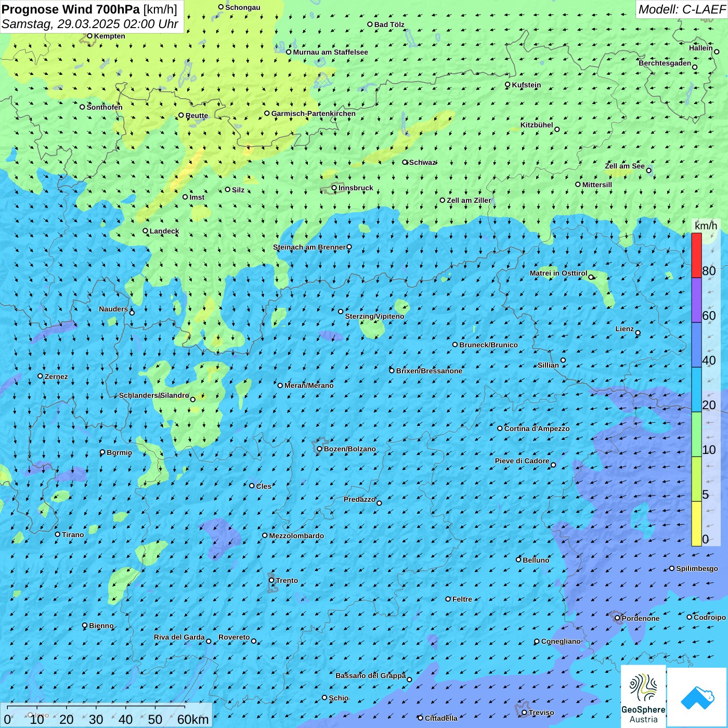Click the Bassano del Grappa label
Screen dimensions: 728x728
[370, 675]
